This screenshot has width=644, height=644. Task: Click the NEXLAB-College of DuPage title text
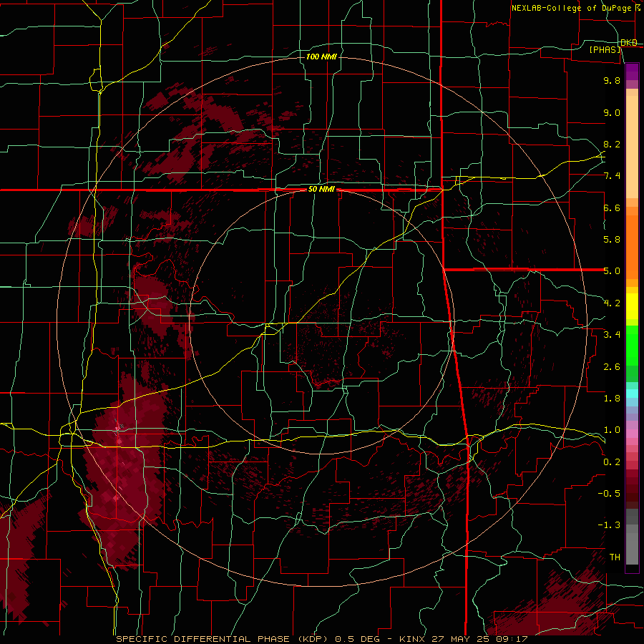coord(571,8)
